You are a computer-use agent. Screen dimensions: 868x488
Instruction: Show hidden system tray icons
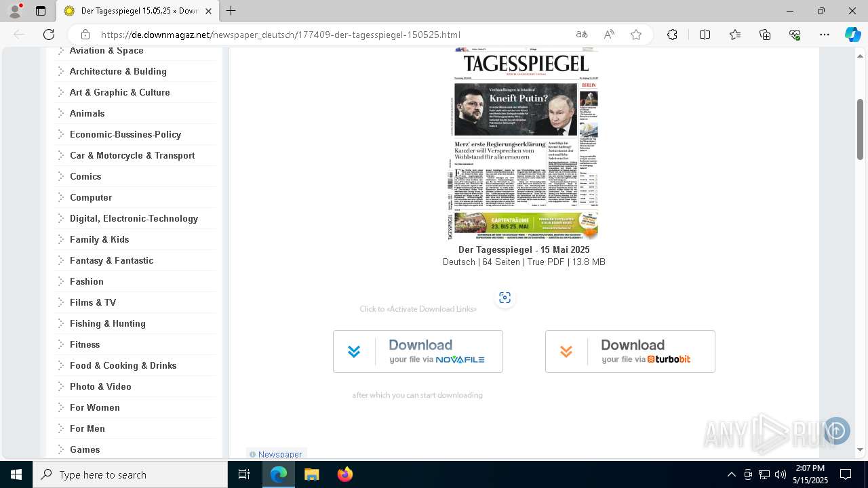point(731,474)
